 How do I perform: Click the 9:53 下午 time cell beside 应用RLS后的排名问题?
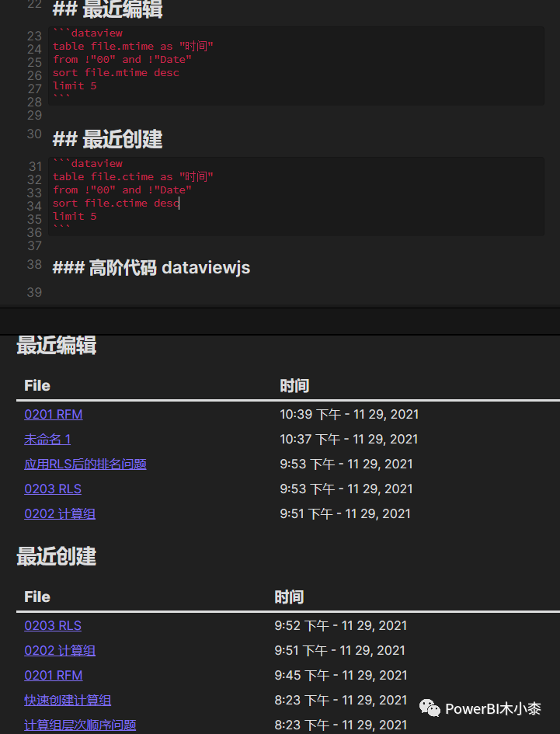346,464
